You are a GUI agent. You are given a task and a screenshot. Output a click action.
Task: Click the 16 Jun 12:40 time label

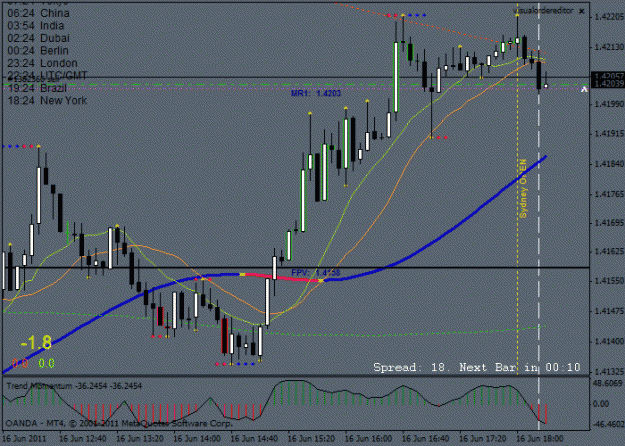point(83,439)
